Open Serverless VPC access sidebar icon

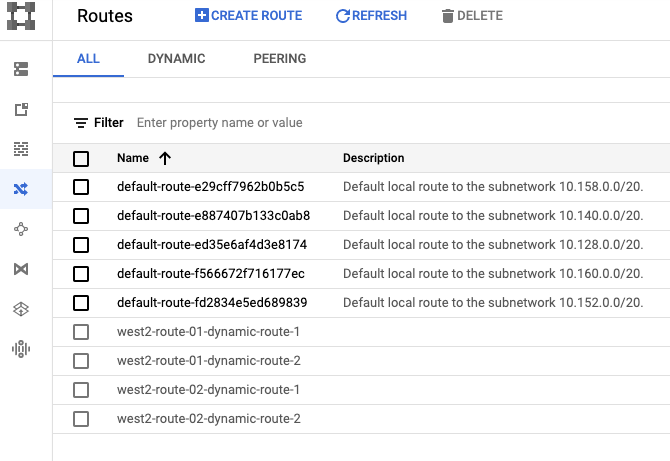pos(21,309)
